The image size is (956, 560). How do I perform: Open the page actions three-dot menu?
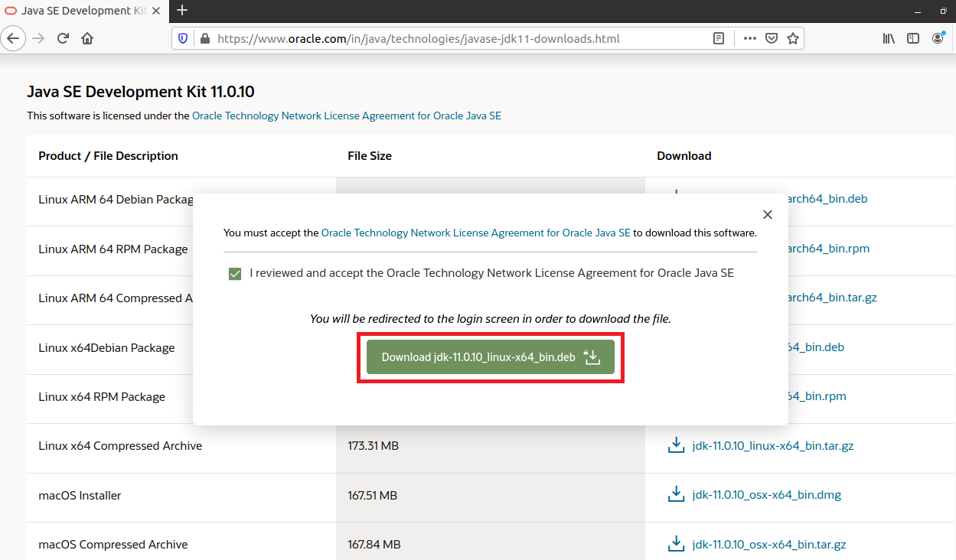point(749,38)
